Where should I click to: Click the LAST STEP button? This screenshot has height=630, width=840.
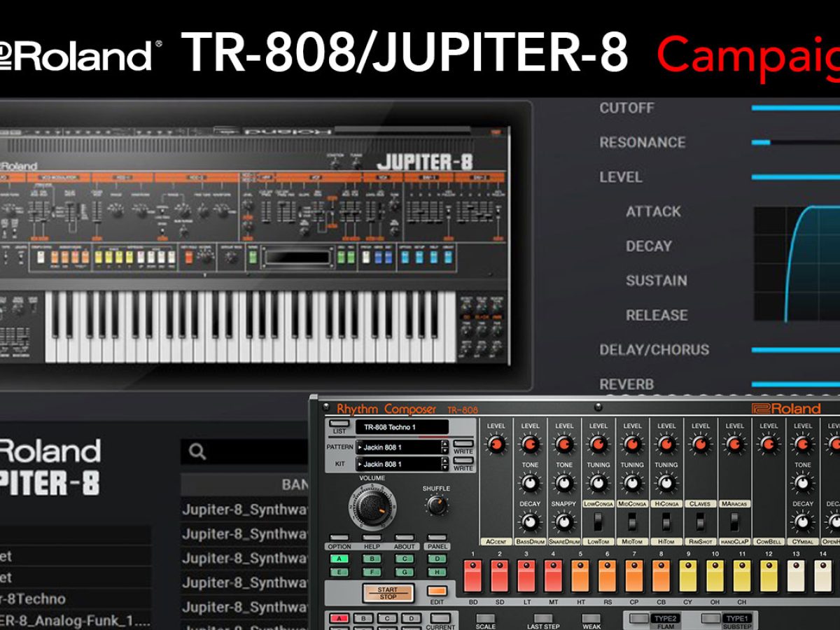coord(542,619)
